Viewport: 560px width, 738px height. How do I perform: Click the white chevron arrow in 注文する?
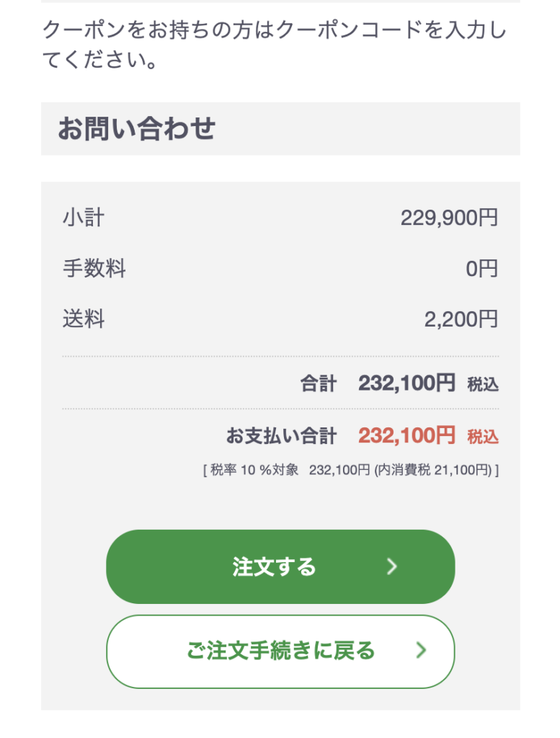pos(392,566)
